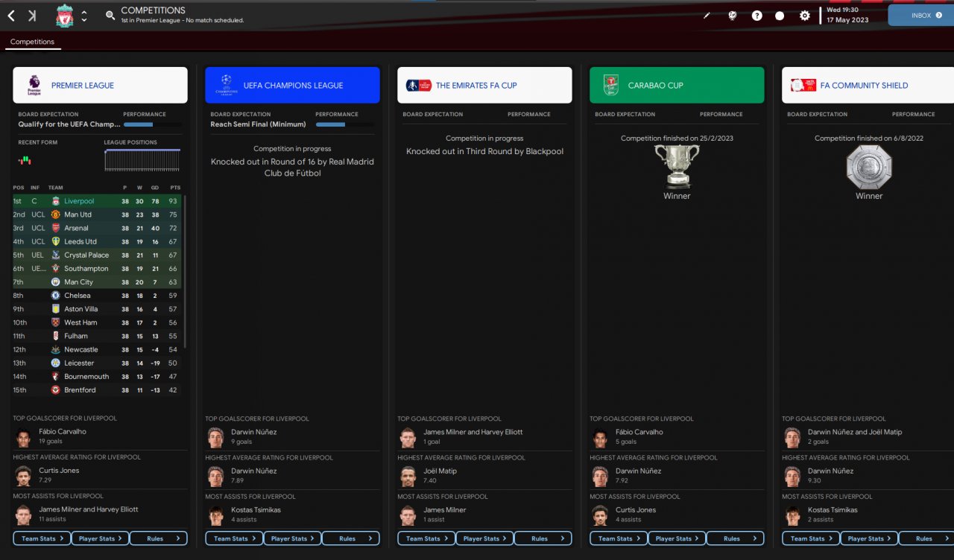The height and width of the screenshot is (560, 954).
Task: Open Champions League Player Stats
Action: point(292,538)
